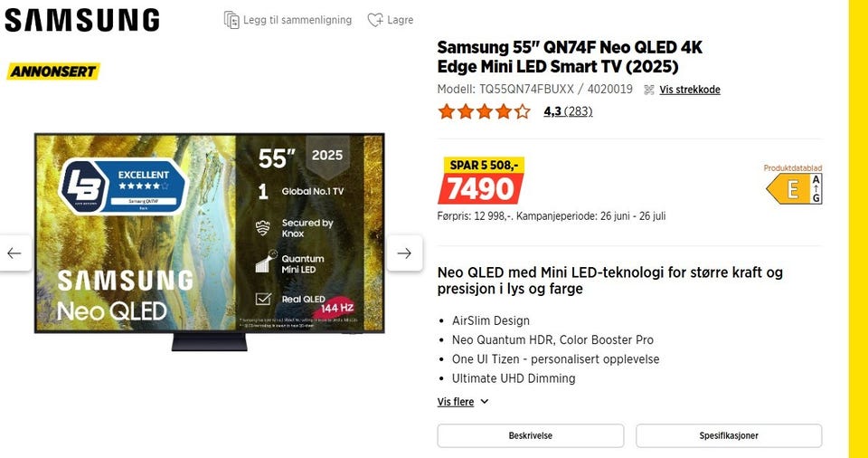The height and width of the screenshot is (458, 868).
Task: Click the compare icon beside Legg til sammenligning
Action: click(231, 20)
